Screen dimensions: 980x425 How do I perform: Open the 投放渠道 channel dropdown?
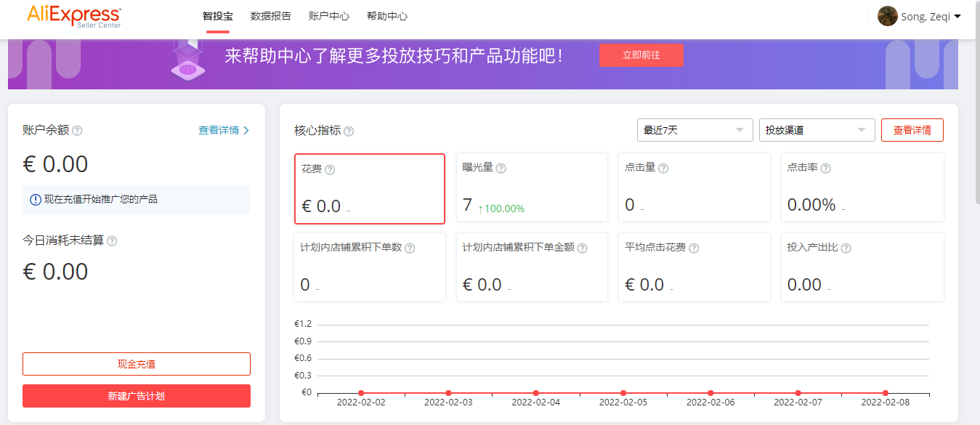point(817,130)
